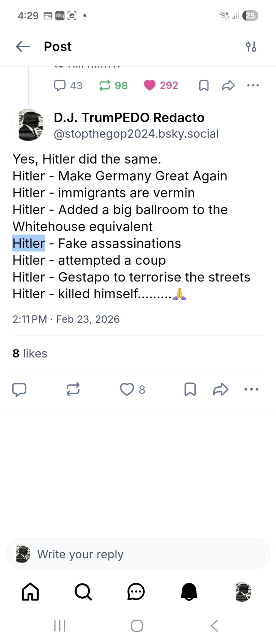View the 8 likes list
The width and height of the screenshot is (276, 644).
(x=30, y=353)
